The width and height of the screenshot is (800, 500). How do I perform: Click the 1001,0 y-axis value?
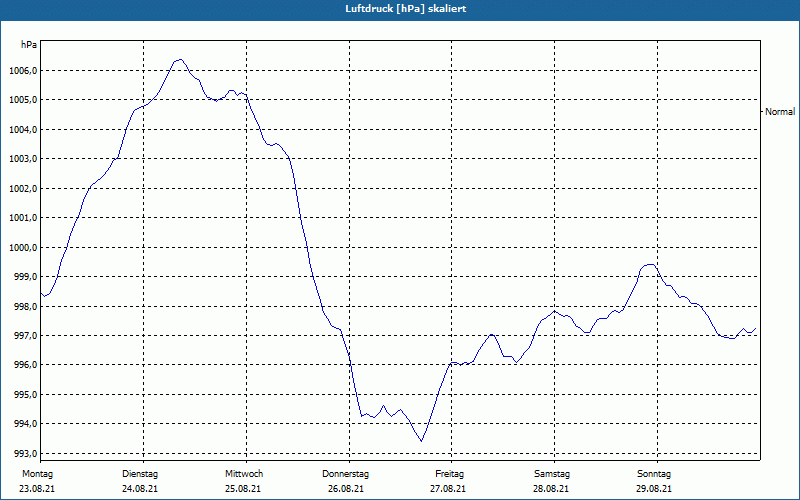tap(23, 218)
